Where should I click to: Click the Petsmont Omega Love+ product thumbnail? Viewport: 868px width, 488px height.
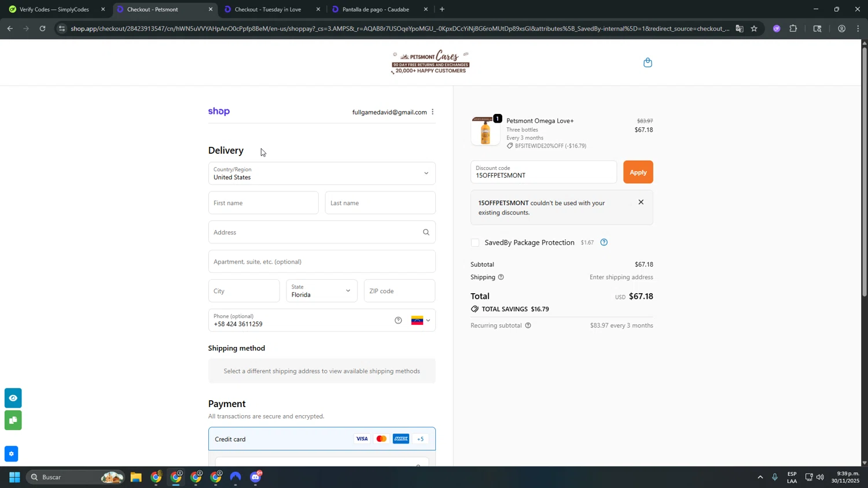(x=486, y=131)
